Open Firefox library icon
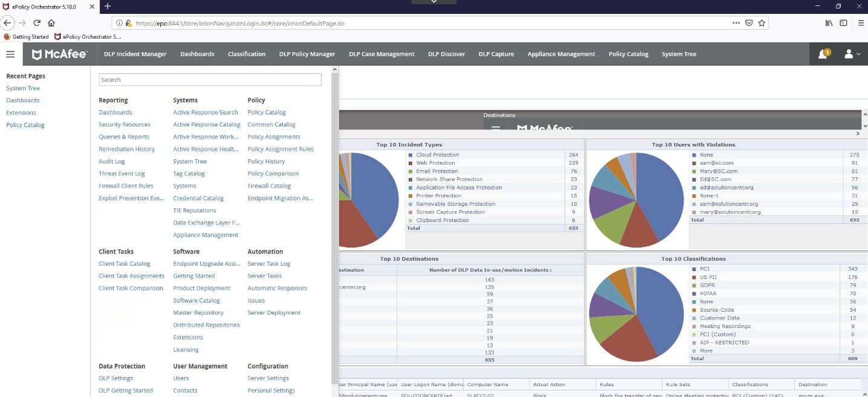 click(827, 23)
